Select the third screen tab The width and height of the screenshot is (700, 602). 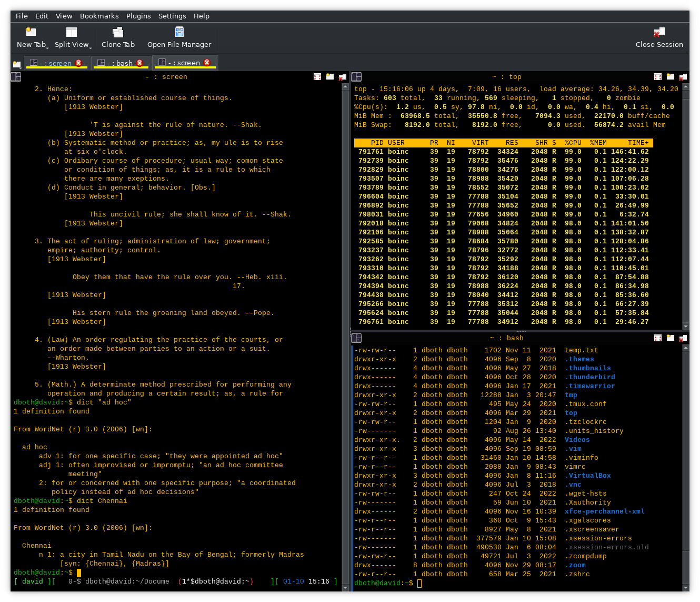pos(185,63)
